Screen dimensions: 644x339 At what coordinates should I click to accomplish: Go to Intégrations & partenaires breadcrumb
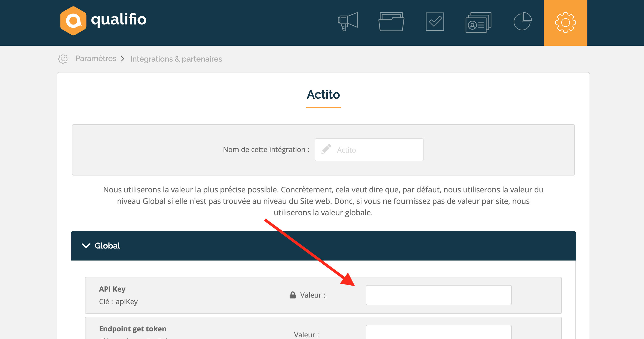(x=176, y=59)
